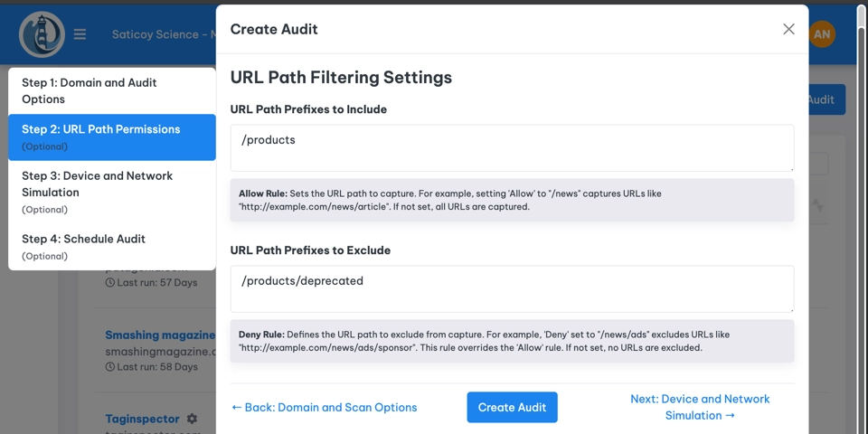Select Step 2: URL Path Permissions
This screenshot has height=434, width=868.
coord(112,137)
